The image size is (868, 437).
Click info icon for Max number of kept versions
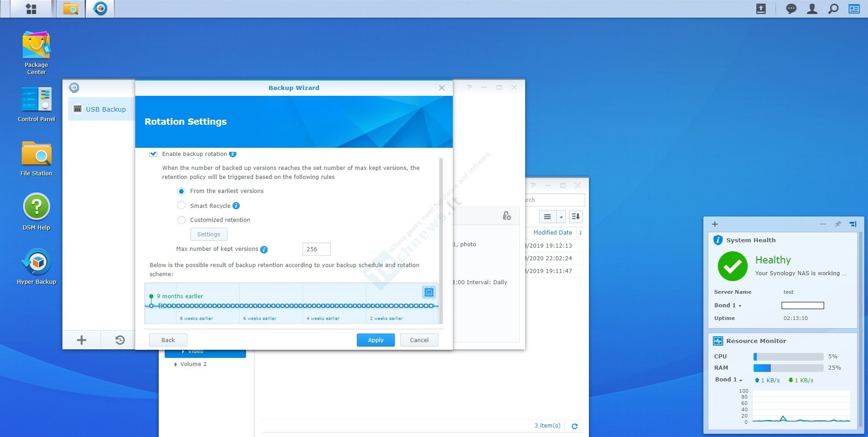coord(264,249)
